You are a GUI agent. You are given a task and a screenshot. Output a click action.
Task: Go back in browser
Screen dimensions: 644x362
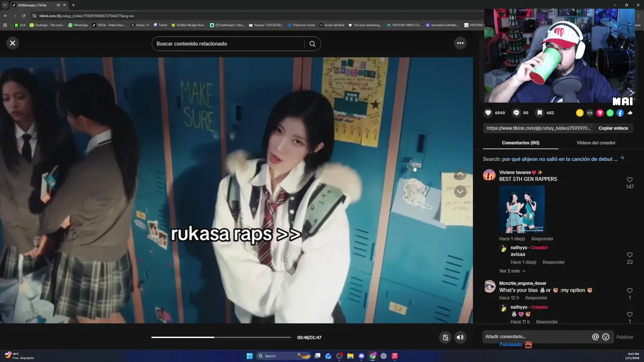point(5,16)
